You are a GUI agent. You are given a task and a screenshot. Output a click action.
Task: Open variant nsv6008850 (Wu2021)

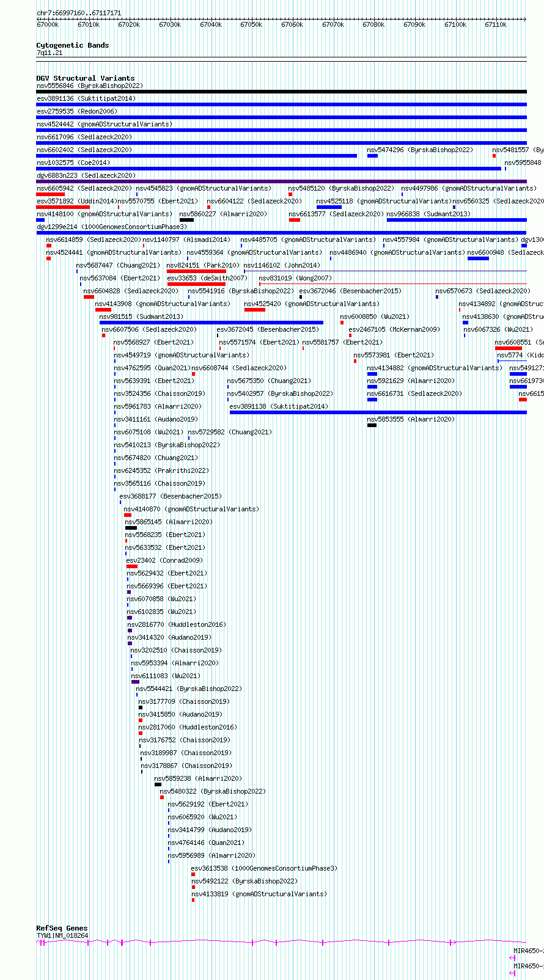click(375, 316)
